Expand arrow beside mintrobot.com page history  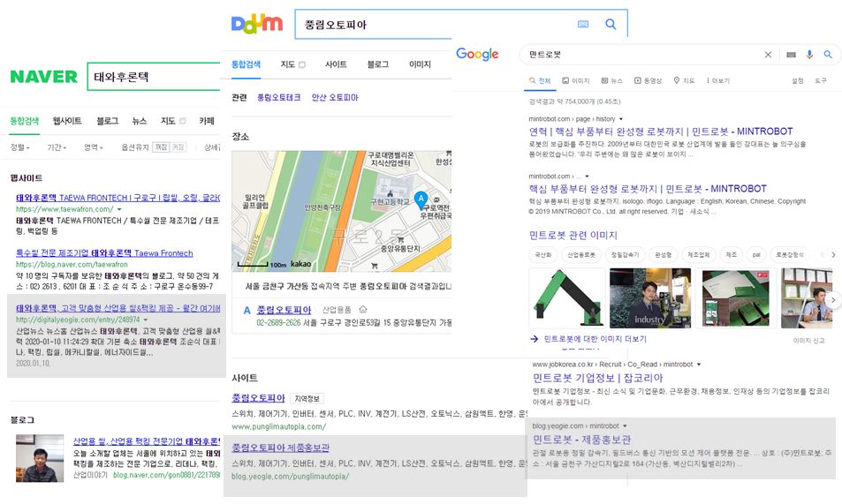621,119
